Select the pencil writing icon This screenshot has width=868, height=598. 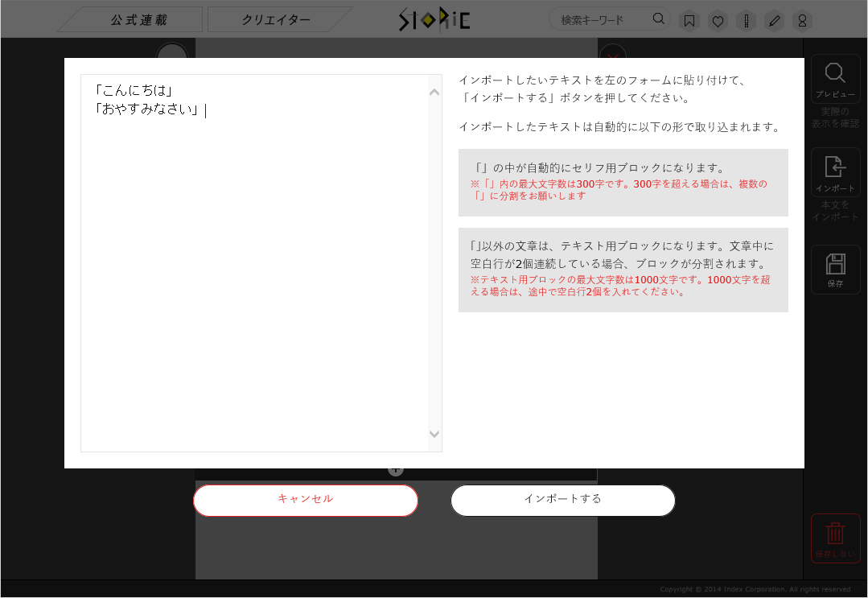point(774,21)
